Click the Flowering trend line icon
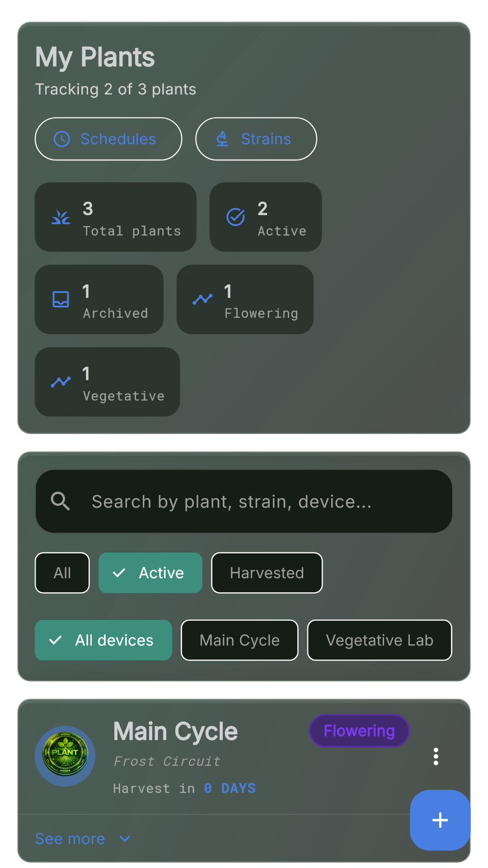Viewport: 488px width, 868px height. pyautogui.click(x=202, y=299)
